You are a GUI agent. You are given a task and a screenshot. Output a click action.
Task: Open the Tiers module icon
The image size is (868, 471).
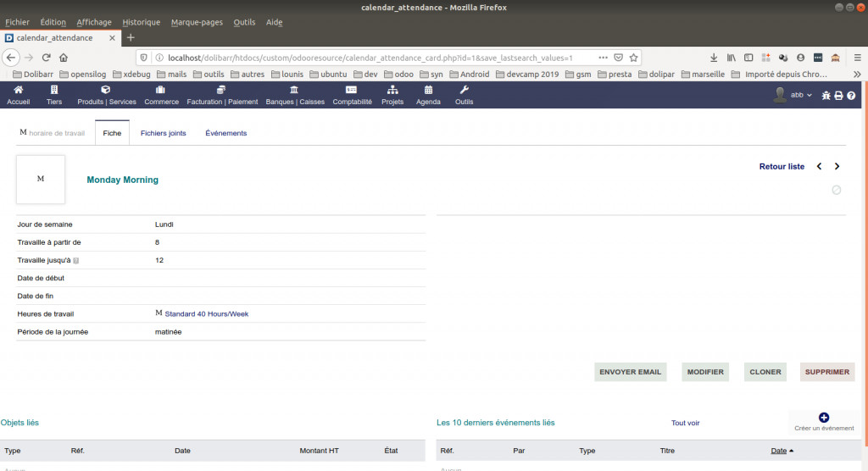click(x=54, y=90)
